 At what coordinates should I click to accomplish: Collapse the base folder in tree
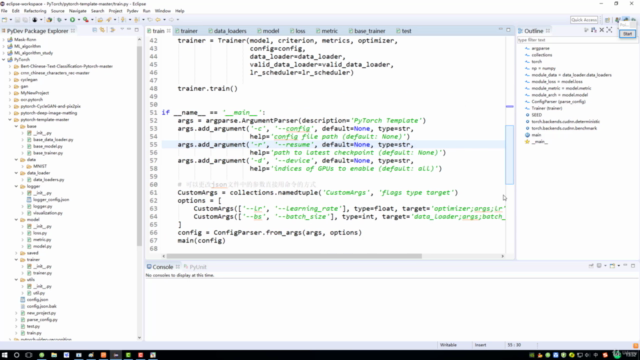coord(17,127)
